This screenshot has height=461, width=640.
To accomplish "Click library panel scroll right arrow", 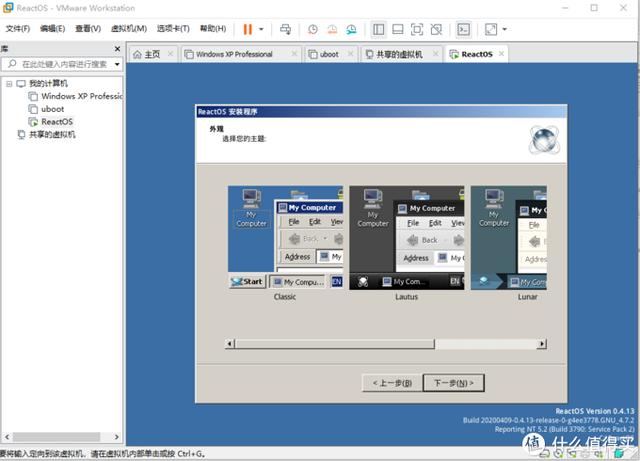I will click(x=117, y=437).
